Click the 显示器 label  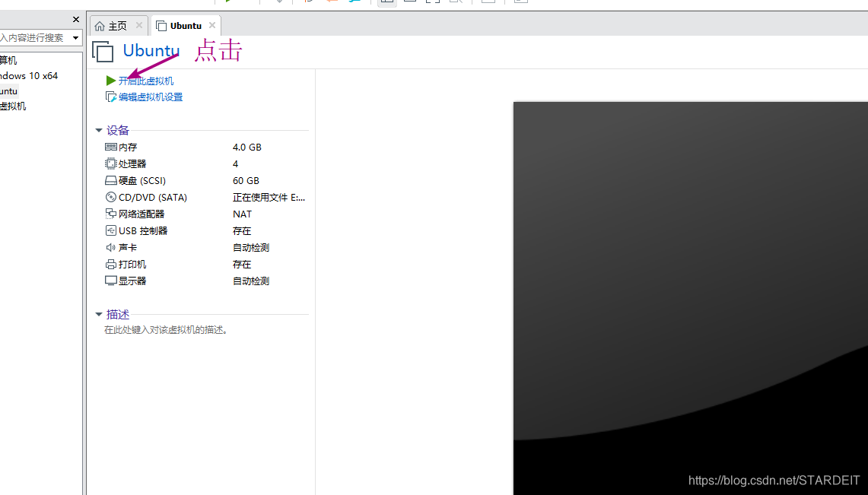coord(132,281)
